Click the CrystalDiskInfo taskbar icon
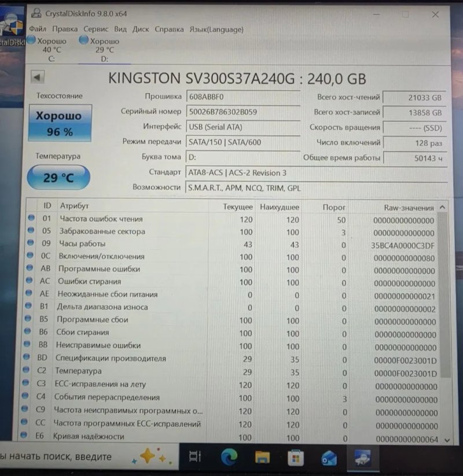 (x=363, y=459)
